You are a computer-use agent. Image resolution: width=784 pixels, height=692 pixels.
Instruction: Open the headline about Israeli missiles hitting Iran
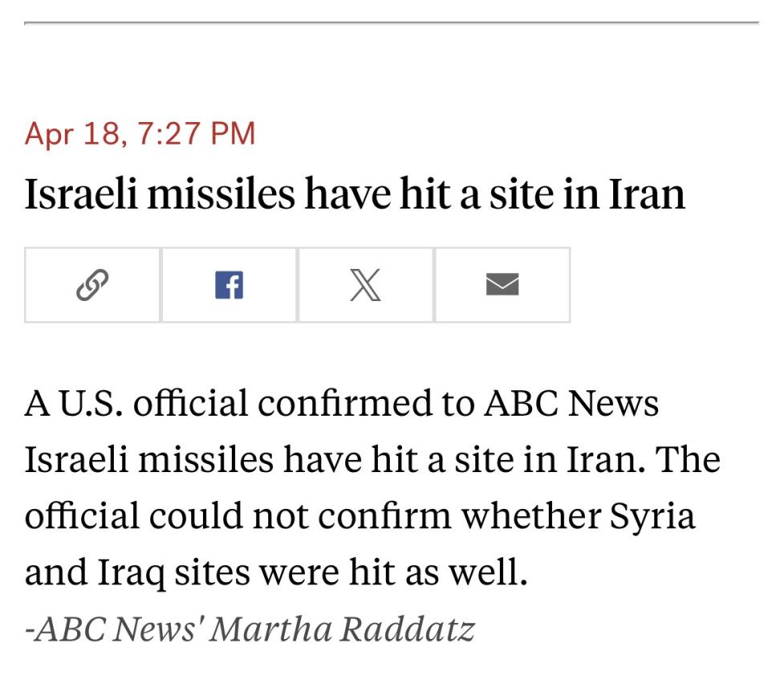click(355, 193)
